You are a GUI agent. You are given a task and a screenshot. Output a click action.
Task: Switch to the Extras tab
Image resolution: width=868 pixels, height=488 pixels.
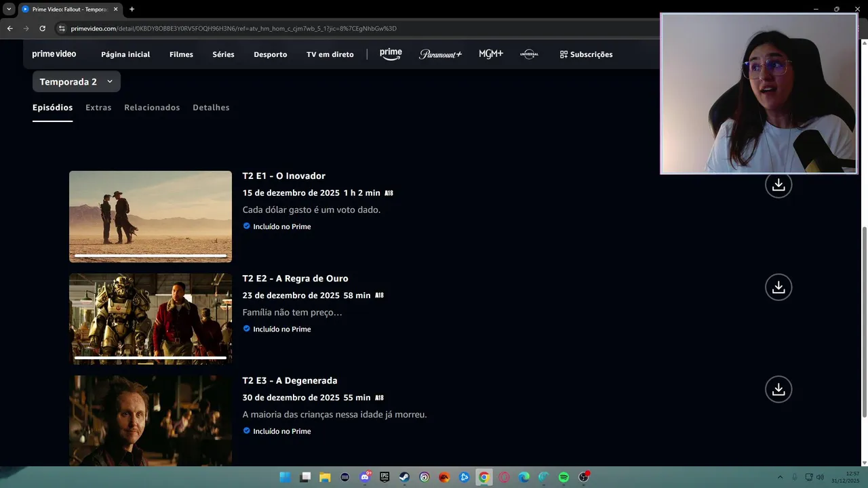tap(98, 107)
